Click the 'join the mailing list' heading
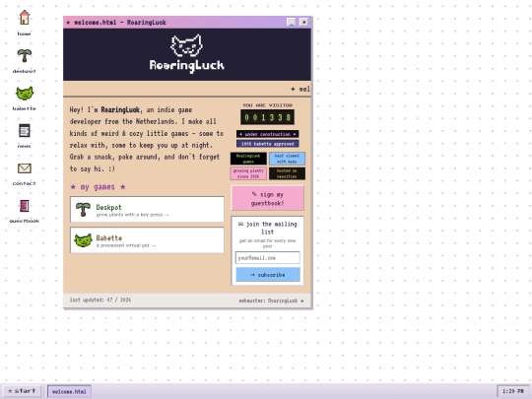Screen dimensions: 532x399 pyautogui.click(x=267, y=228)
